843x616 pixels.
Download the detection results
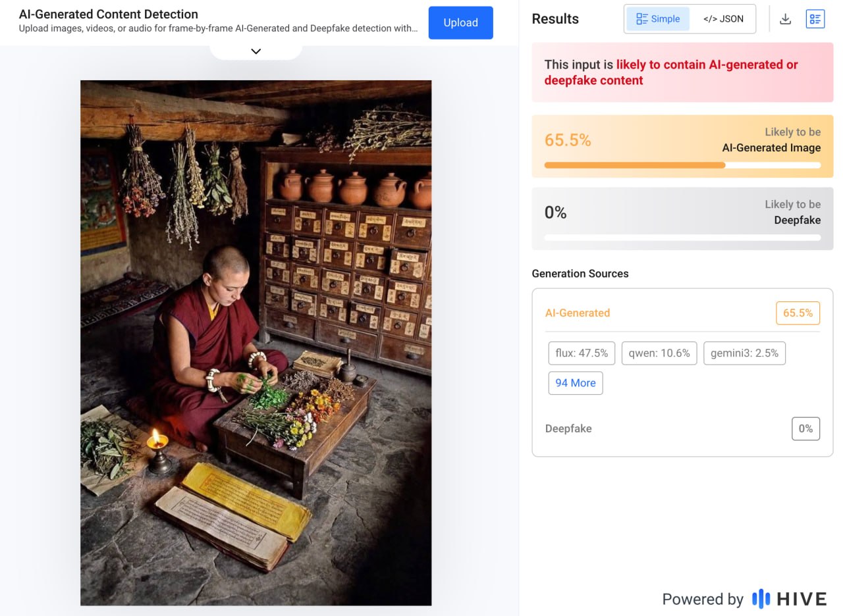[x=785, y=19]
